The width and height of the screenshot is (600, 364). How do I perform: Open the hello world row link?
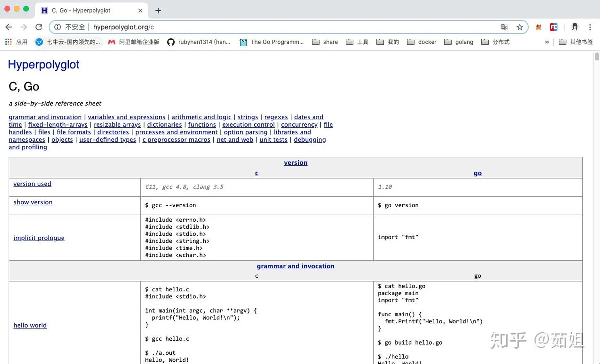click(30, 325)
